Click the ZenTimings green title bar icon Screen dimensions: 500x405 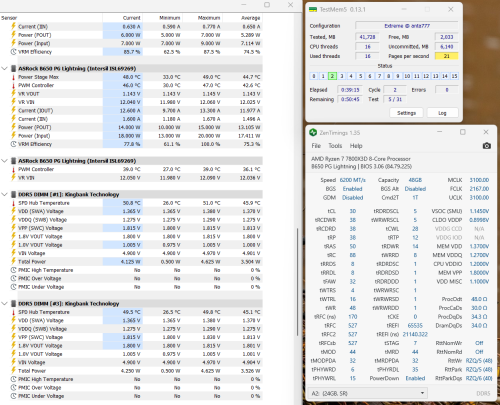click(x=313, y=132)
